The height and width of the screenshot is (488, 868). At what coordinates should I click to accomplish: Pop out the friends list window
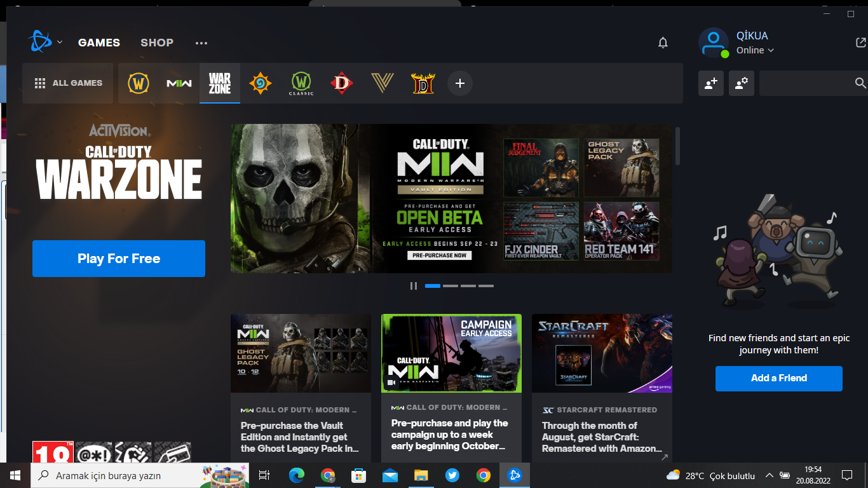861,43
